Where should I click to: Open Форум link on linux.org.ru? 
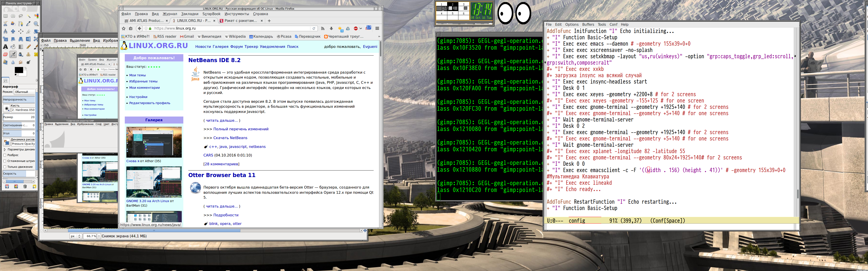point(236,47)
